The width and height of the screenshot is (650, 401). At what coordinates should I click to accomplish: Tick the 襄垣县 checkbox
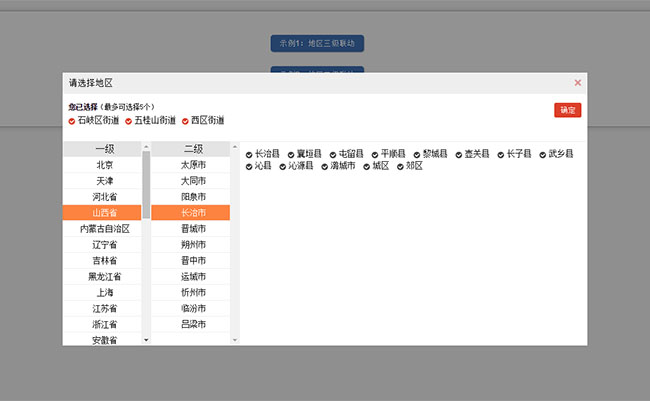pos(292,154)
